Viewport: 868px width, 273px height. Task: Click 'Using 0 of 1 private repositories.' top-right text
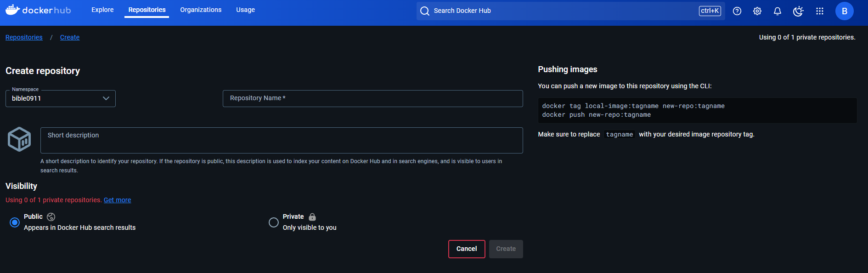pos(807,37)
